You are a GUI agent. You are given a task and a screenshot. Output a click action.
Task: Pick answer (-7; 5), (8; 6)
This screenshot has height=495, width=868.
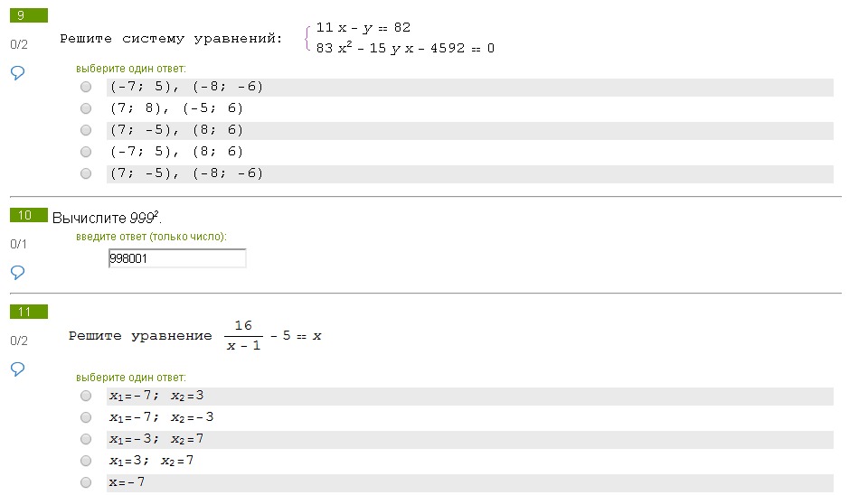click(x=86, y=152)
